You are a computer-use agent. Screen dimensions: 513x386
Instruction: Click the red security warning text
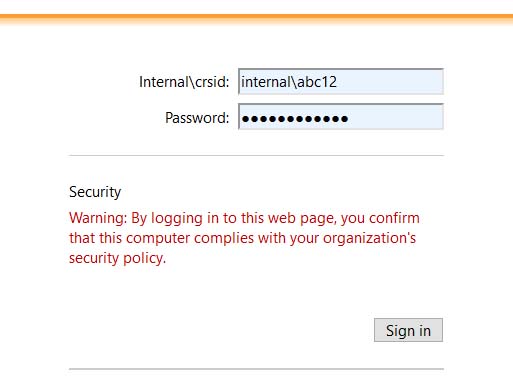(x=244, y=238)
